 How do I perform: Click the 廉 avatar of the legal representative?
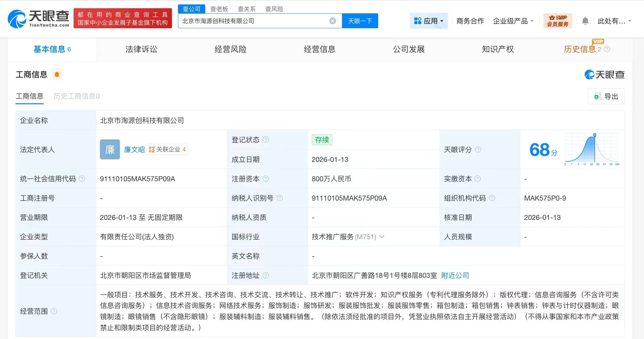109,149
